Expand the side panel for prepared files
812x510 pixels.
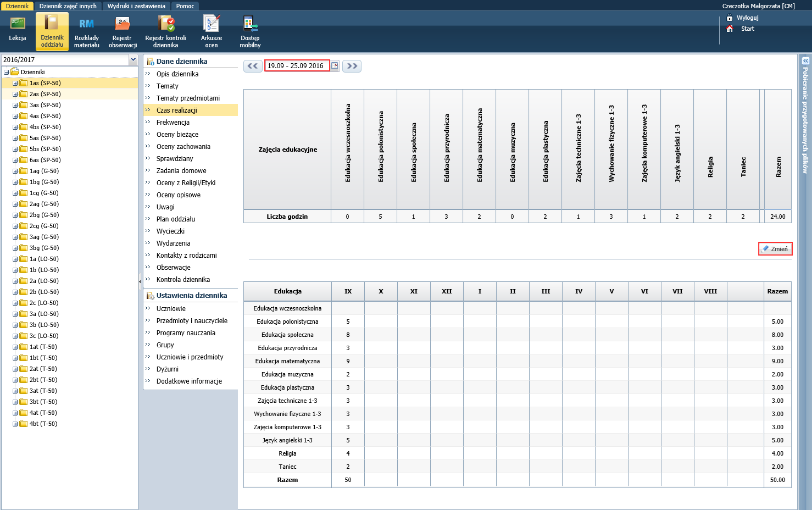pos(805,61)
